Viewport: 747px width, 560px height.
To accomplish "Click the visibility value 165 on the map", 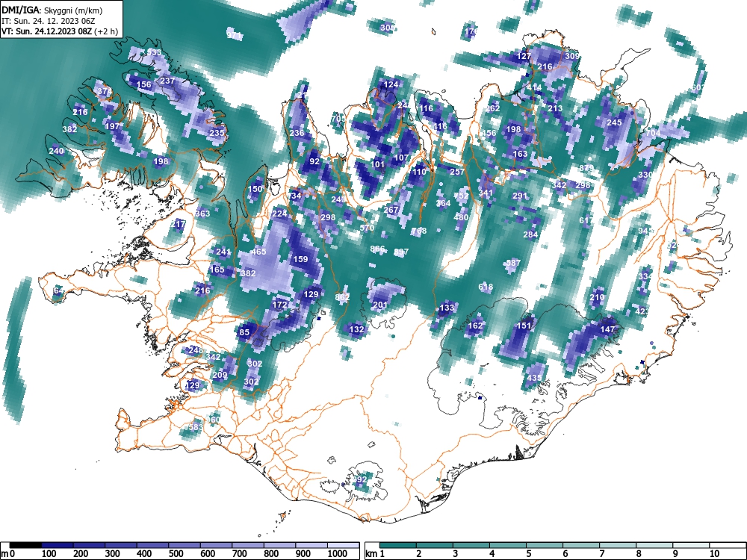I will coord(217,270).
